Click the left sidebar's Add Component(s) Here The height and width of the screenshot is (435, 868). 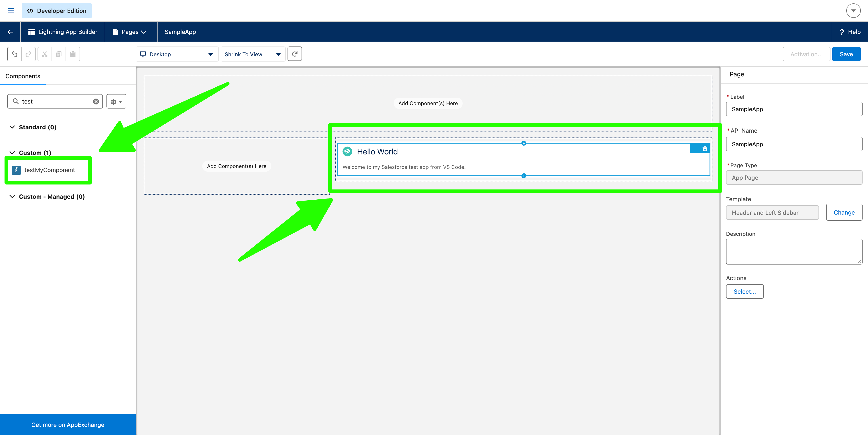[236, 166]
